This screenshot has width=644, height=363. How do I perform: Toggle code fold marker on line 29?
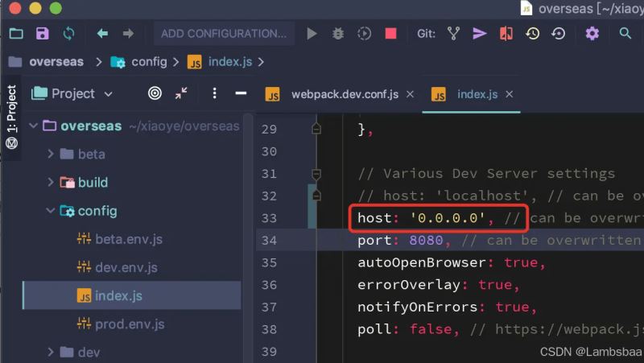[x=316, y=129]
